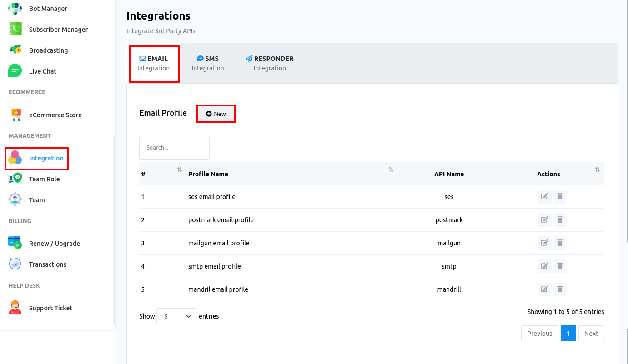Viewport: 628px width, 364px height.
Task: Delete the smtp email profile
Action: 560,266
